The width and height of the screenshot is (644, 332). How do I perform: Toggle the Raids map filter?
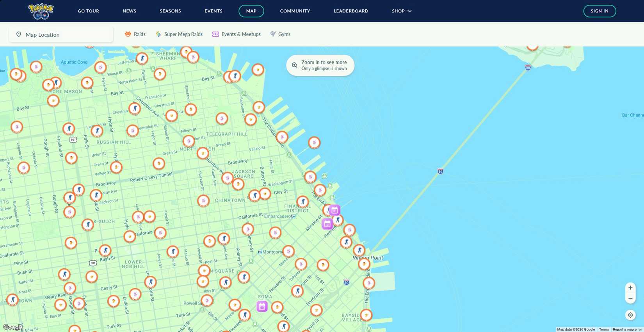click(x=135, y=34)
